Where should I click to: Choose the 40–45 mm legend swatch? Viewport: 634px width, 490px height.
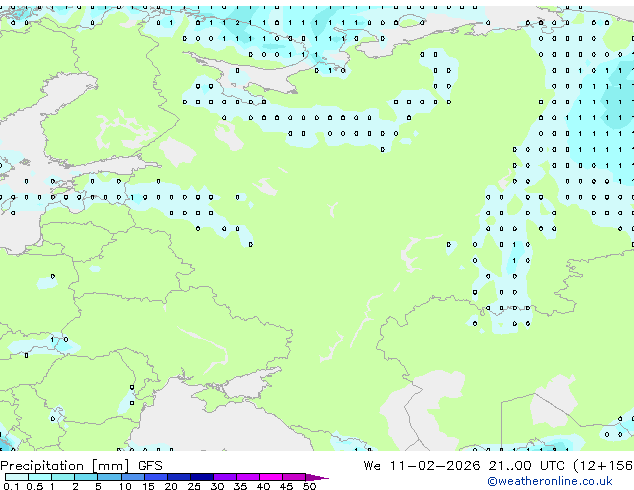(271, 477)
